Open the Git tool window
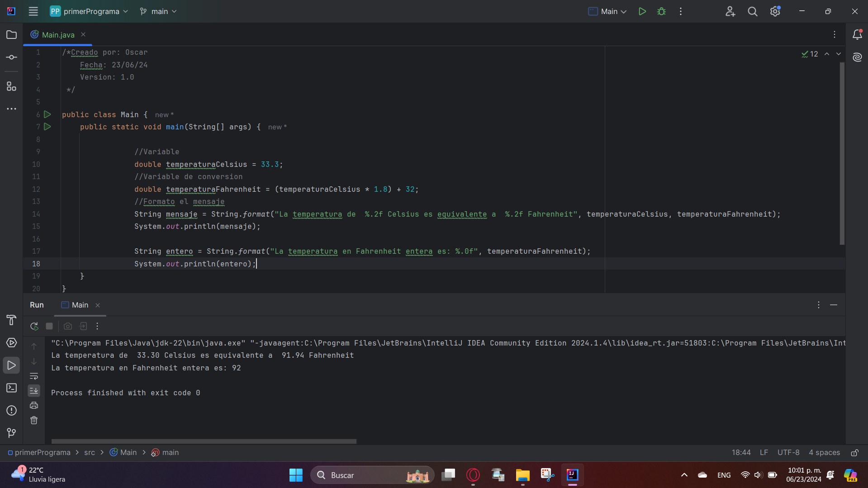This screenshot has height=488, width=868. pyautogui.click(x=11, y=433)
